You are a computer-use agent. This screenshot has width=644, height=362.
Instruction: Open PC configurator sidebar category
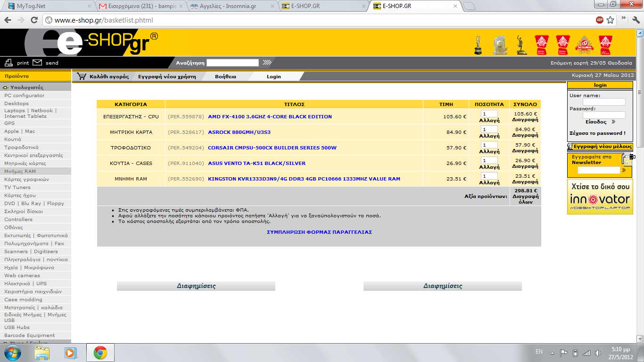point(25,95)
